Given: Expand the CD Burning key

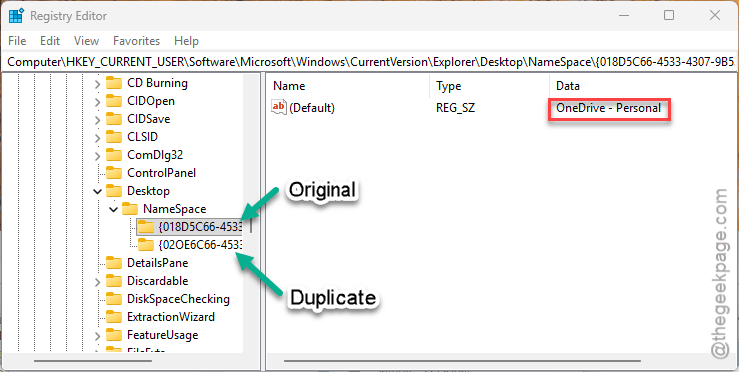Looking at the screenshot, I should tap(97, 84).
